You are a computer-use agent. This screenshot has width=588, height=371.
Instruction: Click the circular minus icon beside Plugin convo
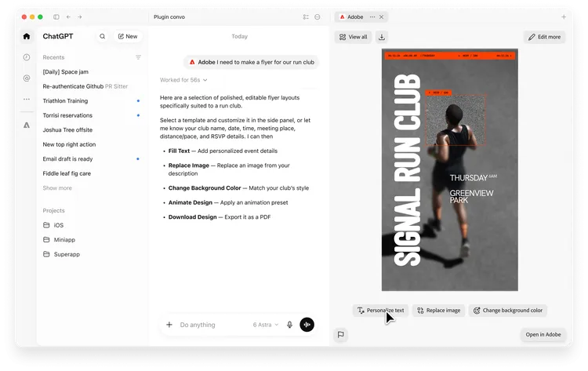click(x=318, y=17)
